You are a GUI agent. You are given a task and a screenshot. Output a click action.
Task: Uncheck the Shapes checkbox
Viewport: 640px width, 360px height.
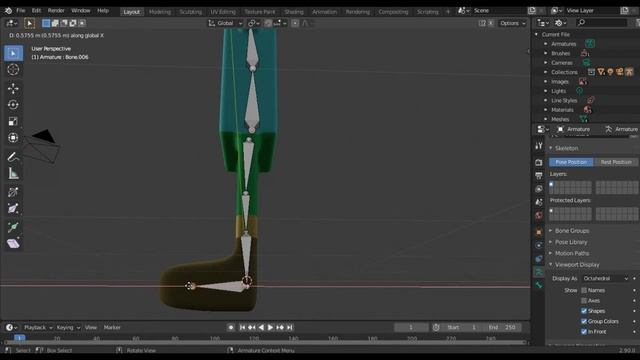point(584,311)
